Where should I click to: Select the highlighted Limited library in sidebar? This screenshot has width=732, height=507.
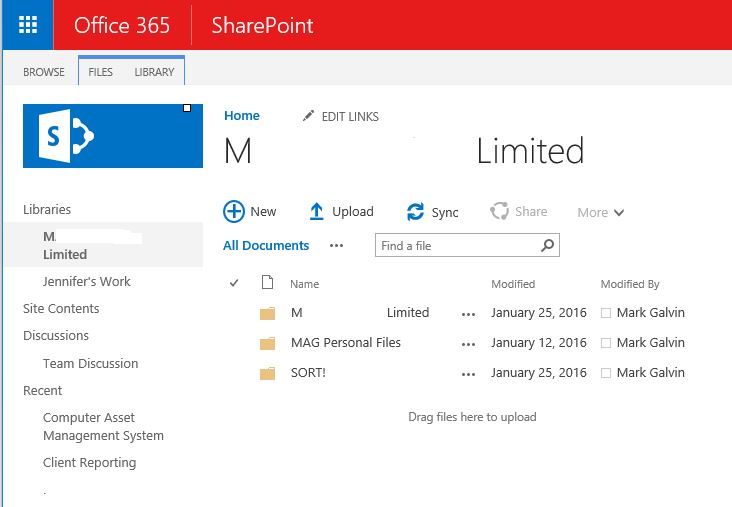(104, 245)
